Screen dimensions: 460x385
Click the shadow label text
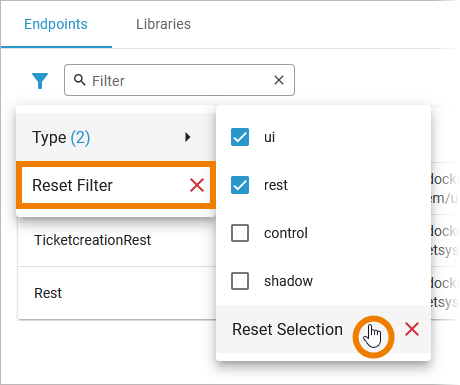coord(288,281)
